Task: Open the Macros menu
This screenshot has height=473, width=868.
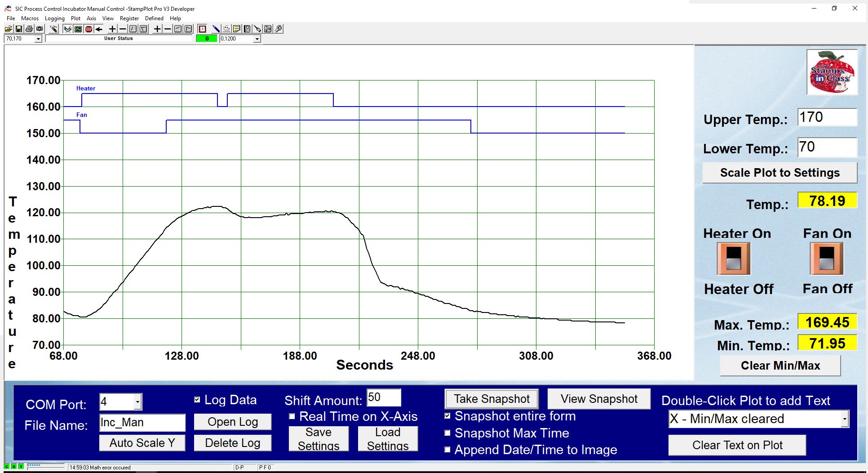Action: (30, 18)
